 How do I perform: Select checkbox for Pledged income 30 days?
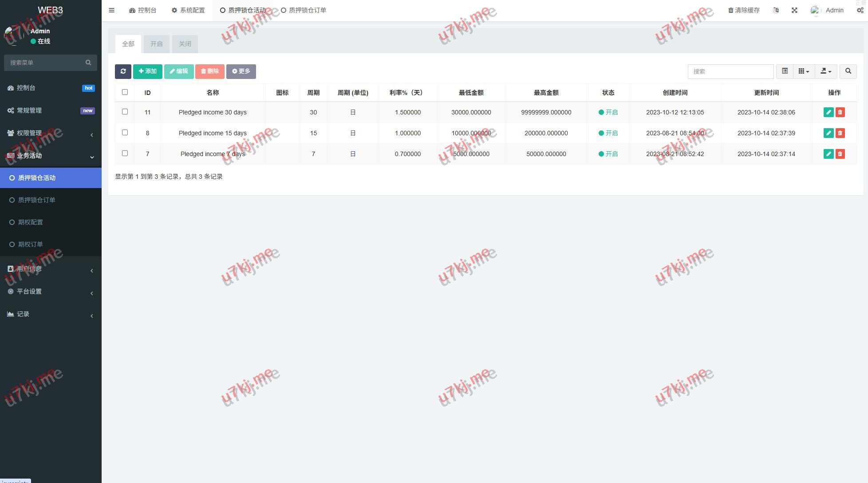pos(125,112)
